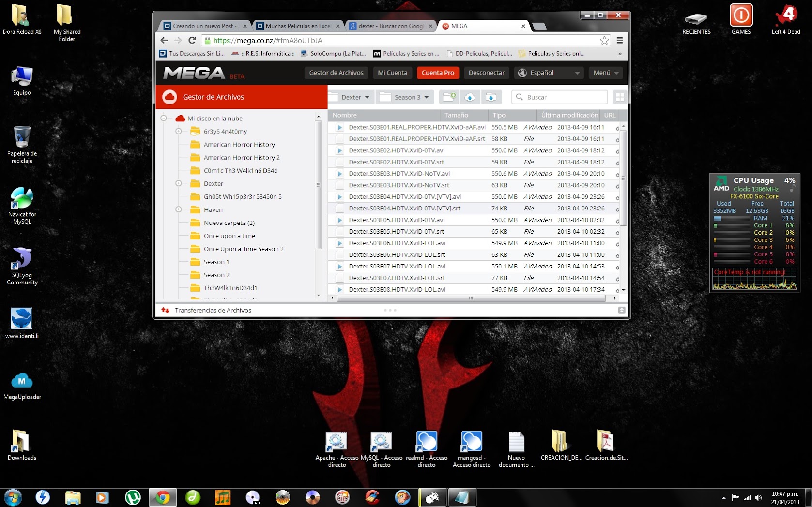Click the folder tree vertical scrollbar
The width and height of the screenshot is (812, 507).
coord(318,185)
